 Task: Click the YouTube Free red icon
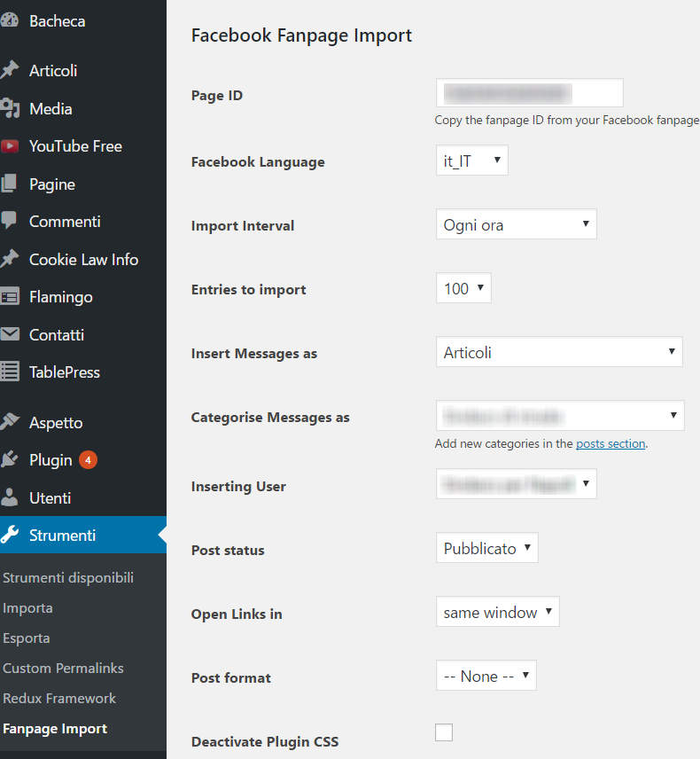coord(10,146)
